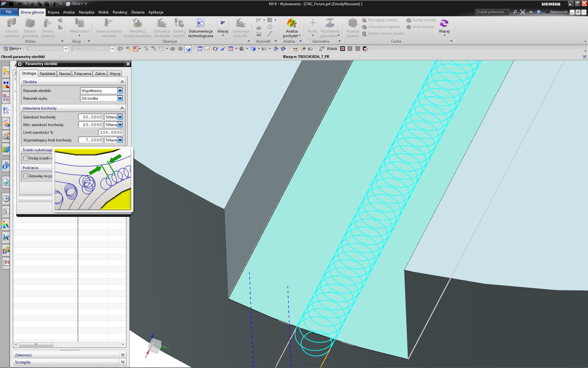The height and width of the screenshot is (368, 588).
Task: Switch to Naroża tab
Action: click(x=65, y=74)
